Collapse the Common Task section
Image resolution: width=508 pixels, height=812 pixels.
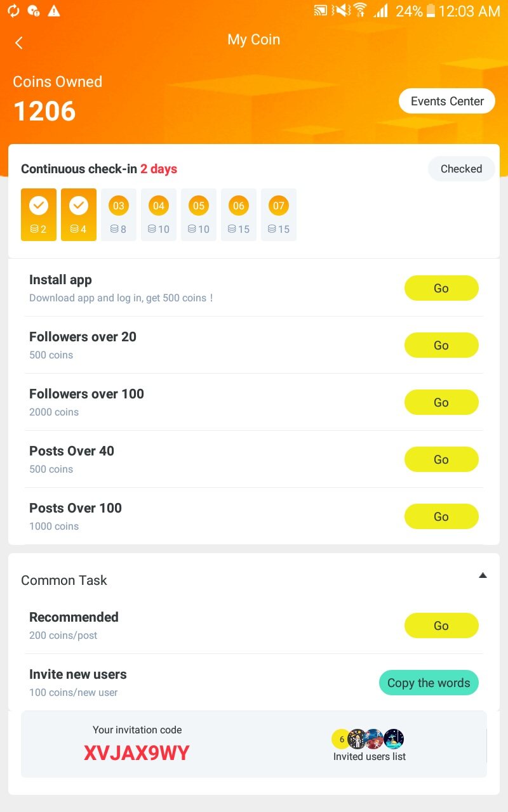483,575
